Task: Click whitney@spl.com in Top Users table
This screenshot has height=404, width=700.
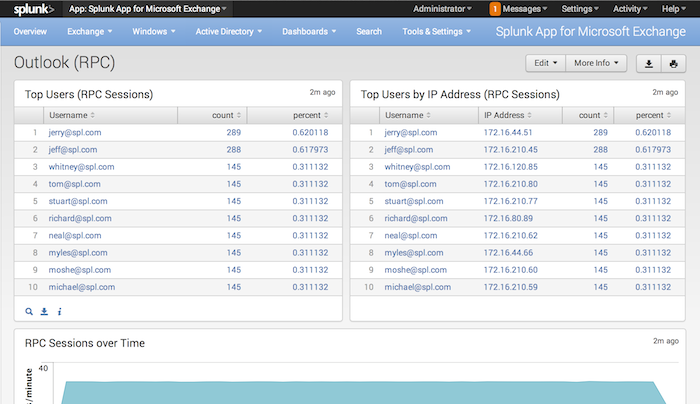Action: click(x=81, y=167)
